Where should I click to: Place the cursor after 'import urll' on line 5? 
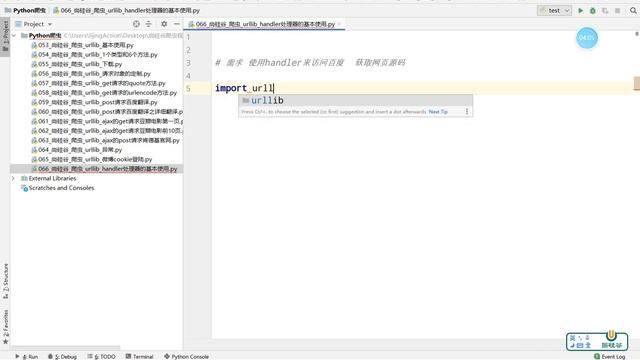point(273,88)
